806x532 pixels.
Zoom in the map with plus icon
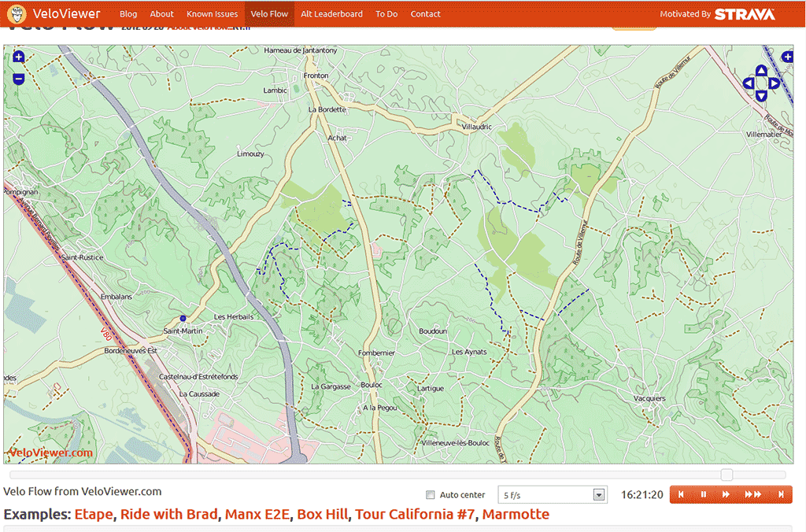[19, 57]
